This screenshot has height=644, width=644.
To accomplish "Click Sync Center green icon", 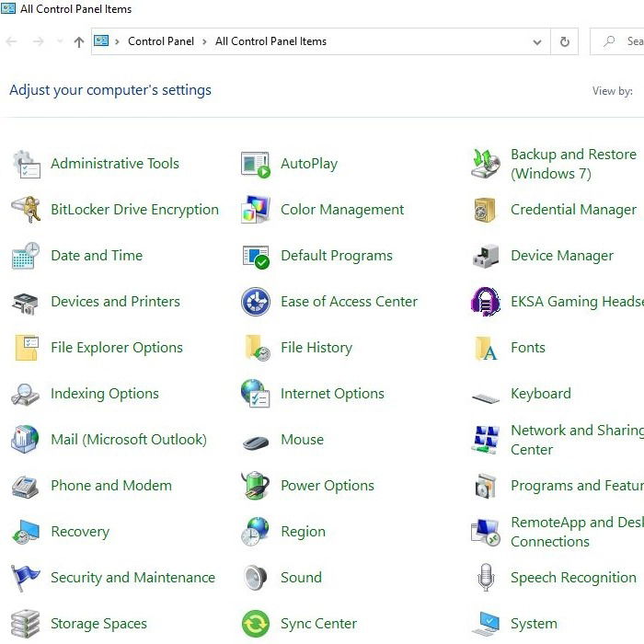I will 256,624.
